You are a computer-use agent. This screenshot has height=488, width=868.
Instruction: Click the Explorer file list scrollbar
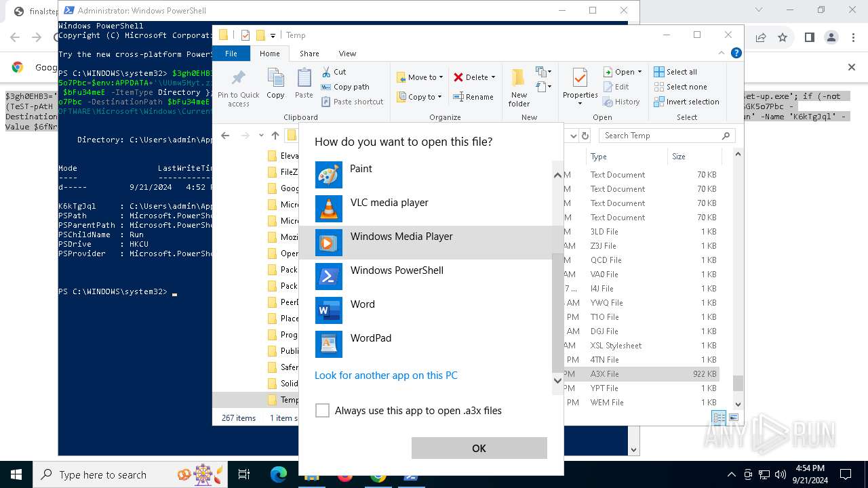tap(738, 384)
